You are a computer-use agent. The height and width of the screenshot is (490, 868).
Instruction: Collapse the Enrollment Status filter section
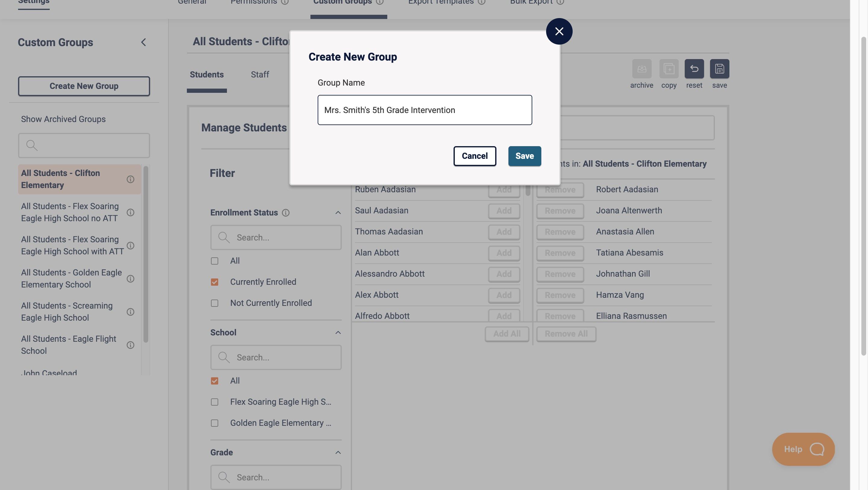pos(338,213)
